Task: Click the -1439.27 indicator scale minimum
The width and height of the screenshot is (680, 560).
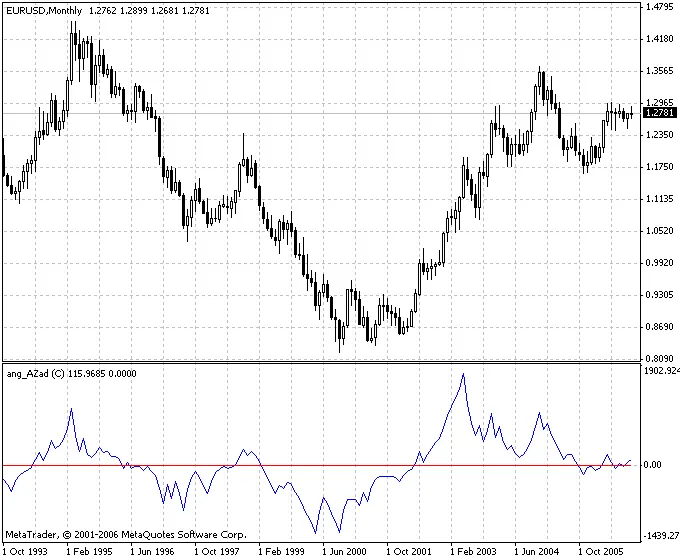Action: [660, 535]
